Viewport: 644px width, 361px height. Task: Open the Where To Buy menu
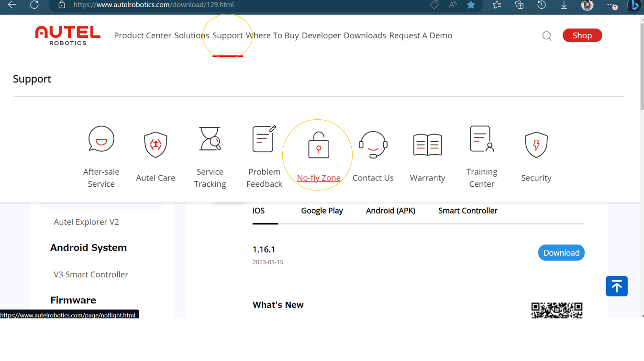point(272,35)
